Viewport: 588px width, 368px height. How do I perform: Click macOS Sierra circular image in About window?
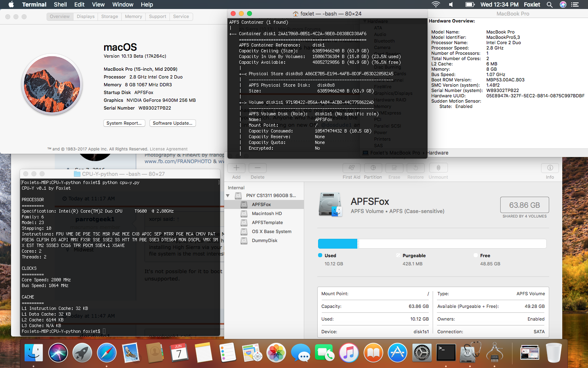click(x=52, y=85)
